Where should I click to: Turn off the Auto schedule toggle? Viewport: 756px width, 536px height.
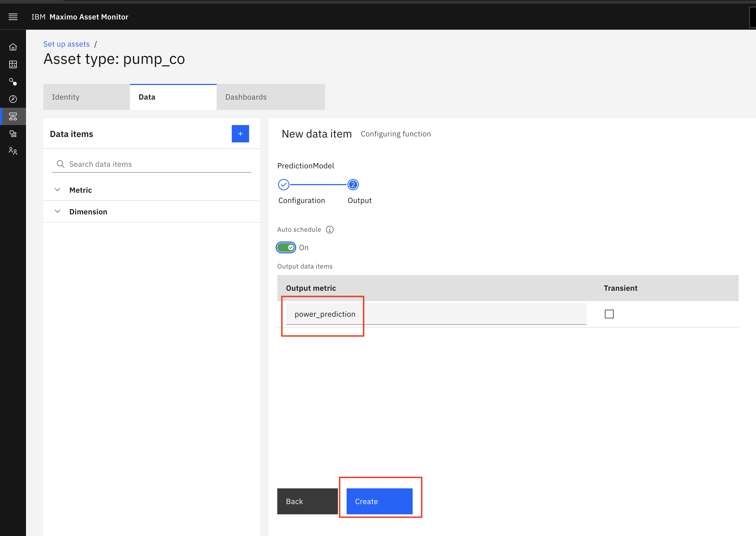[286, 247]
